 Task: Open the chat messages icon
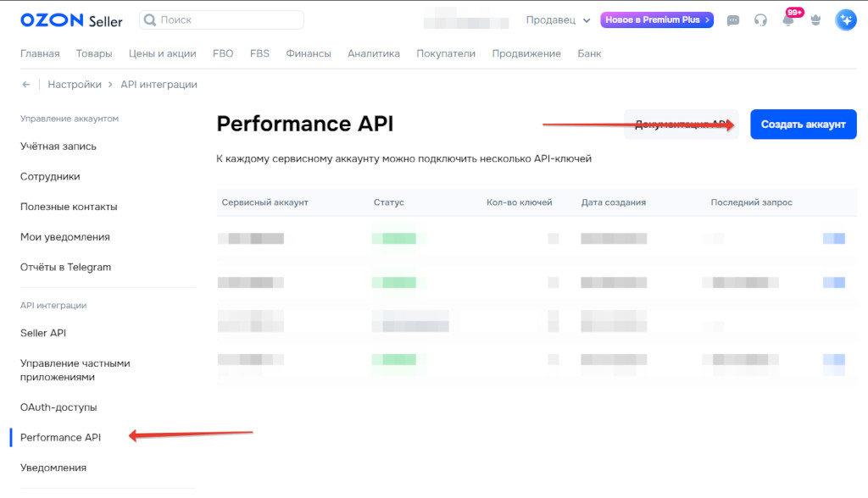tap(733, 20)
